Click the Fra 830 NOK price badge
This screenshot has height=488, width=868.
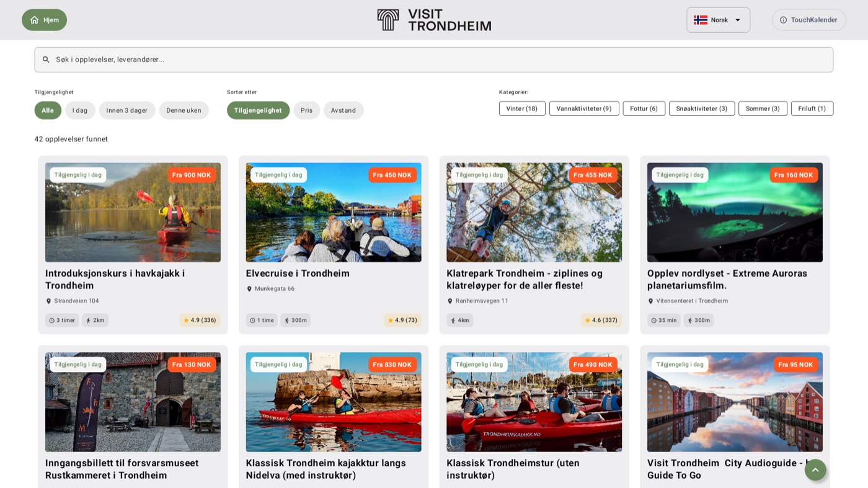392,365
